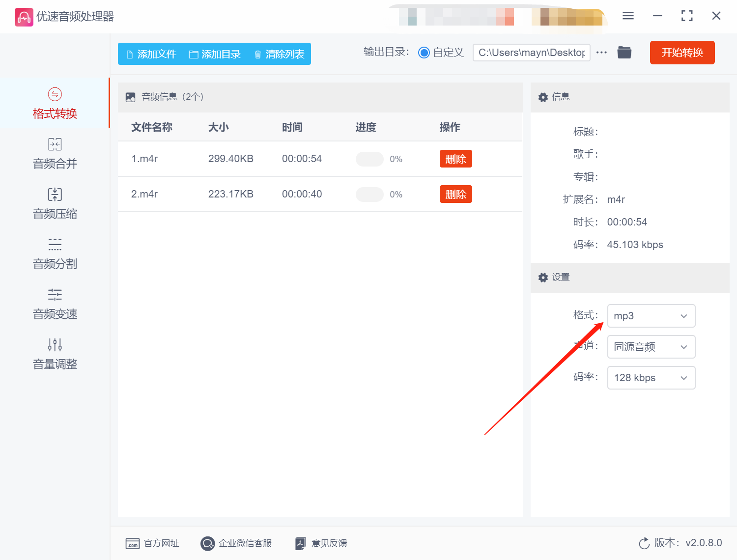The width and height of the screenshot is (737, 560).
Task: Click the 信息 panel gear icon
Action: click(x=543, y=97)
